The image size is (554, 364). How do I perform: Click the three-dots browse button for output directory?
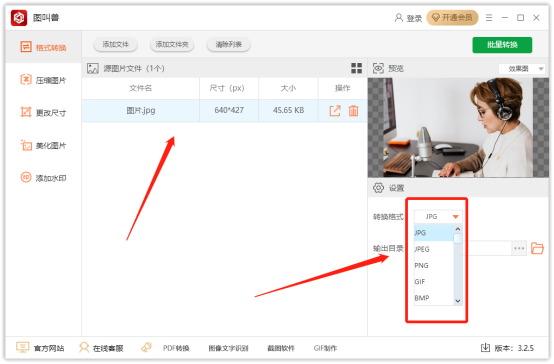point(519,248)
